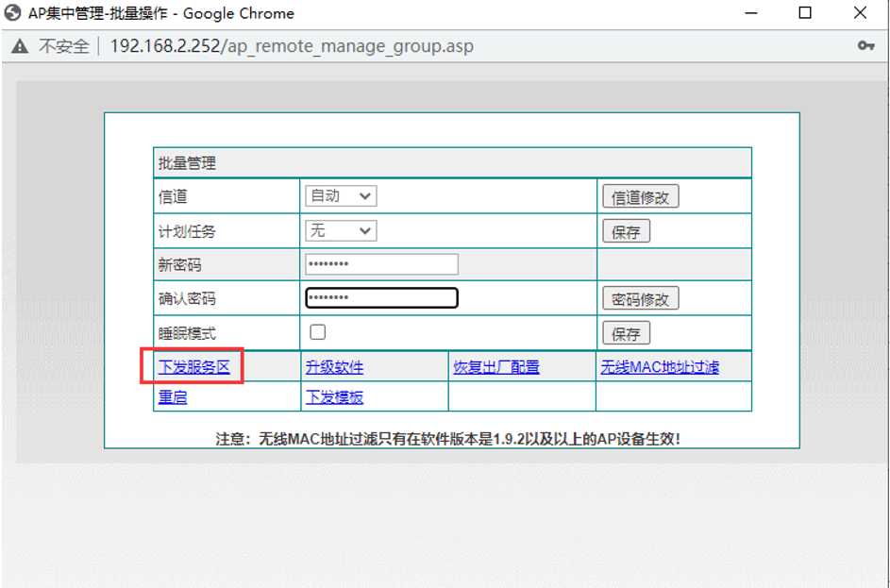Focus the 新密码 password field
This screenshot has height=588, width=890.
point(381,264)
